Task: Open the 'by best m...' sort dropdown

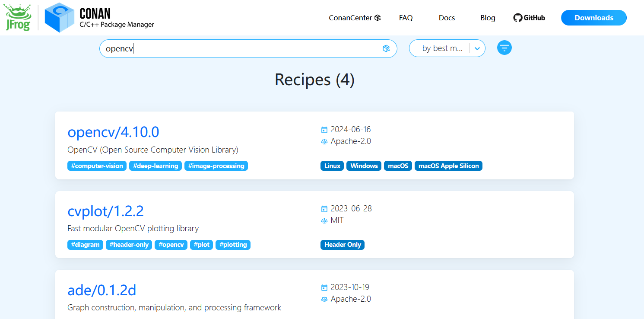Action: [x=447, y=48]
